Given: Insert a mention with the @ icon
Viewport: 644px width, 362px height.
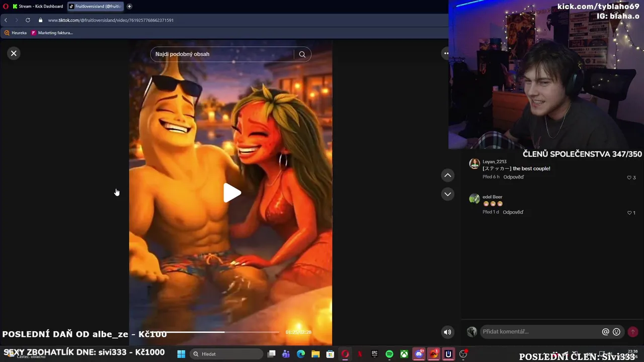Looking at the screenshot, I should pos(606,332).
